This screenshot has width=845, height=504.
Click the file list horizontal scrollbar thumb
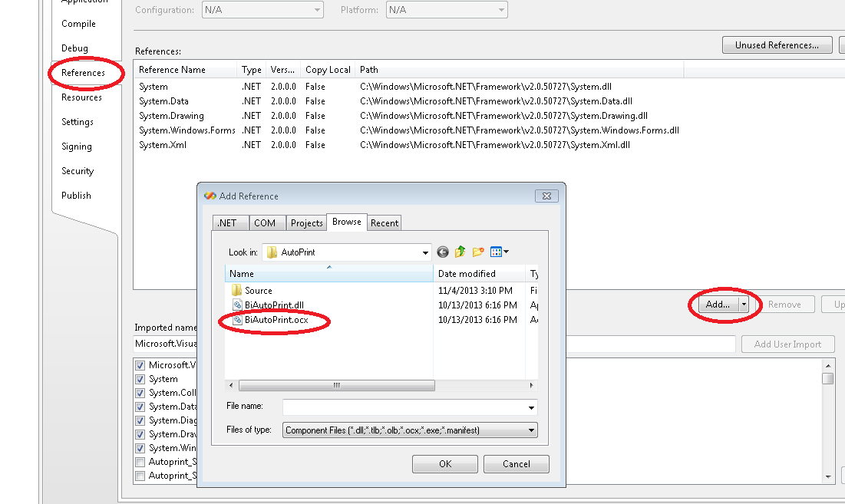[337, 386]
